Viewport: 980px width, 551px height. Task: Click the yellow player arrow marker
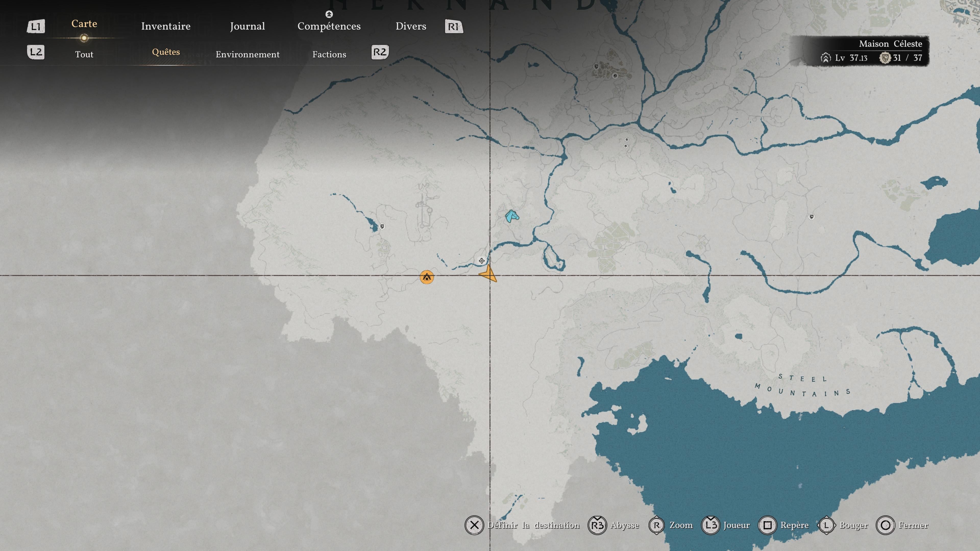pyautogui.click(x=488, y=274)
